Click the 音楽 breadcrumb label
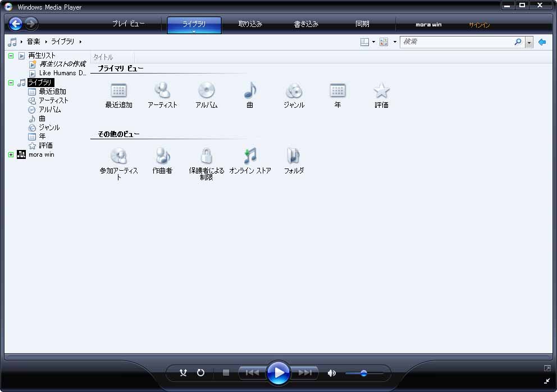The width and height of the screenshot is (557, 392). point(34,42)
